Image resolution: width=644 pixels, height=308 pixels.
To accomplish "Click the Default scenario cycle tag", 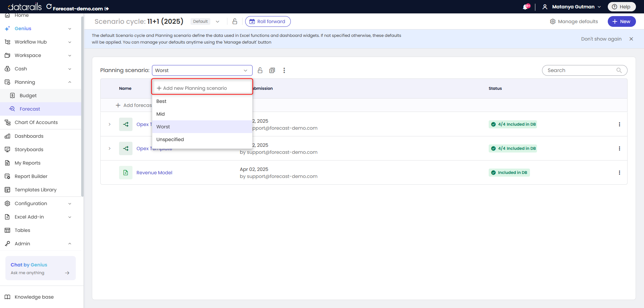I will pyautogui.click(x=200, y=21).
